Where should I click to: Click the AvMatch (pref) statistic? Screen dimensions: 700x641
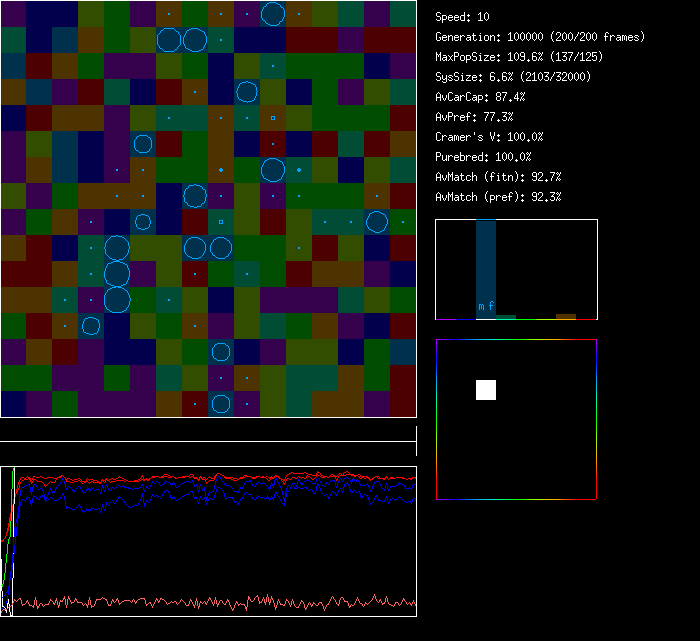(498, 197)
